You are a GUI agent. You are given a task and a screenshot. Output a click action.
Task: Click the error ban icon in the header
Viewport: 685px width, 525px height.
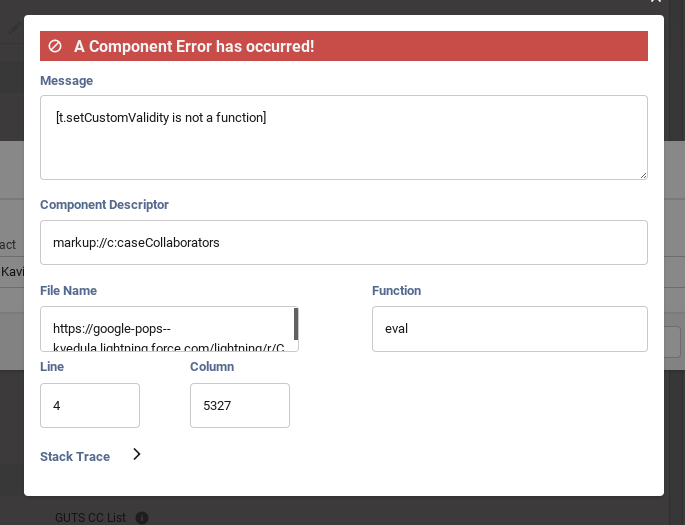click(x=55, y=46)
